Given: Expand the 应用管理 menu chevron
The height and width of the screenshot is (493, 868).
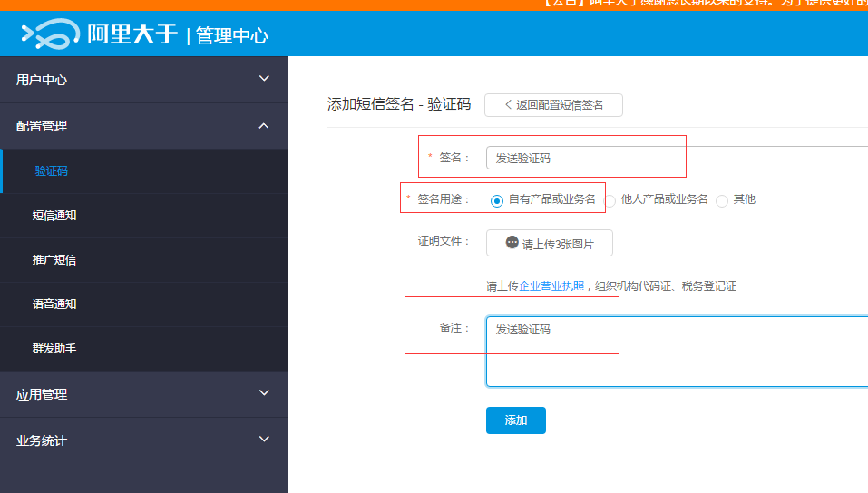Looking at the screenshot, I should click(x=264, y=392).
